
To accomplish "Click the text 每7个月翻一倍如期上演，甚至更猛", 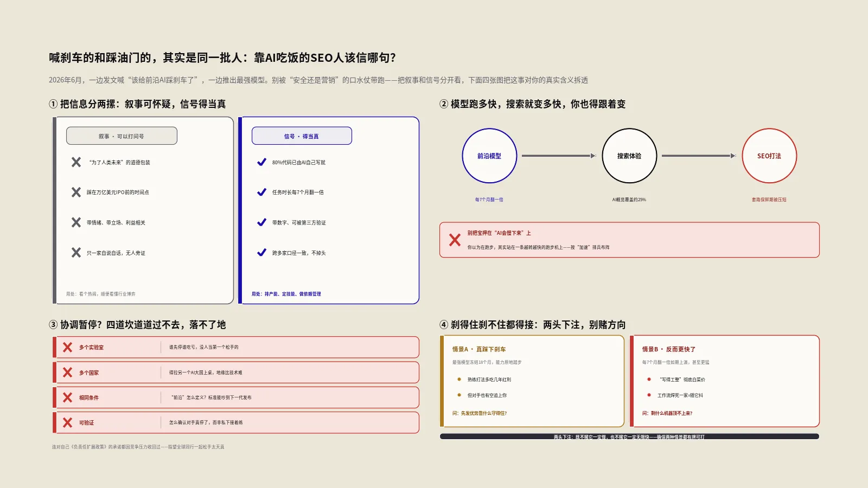I will (x=676, y=362).
